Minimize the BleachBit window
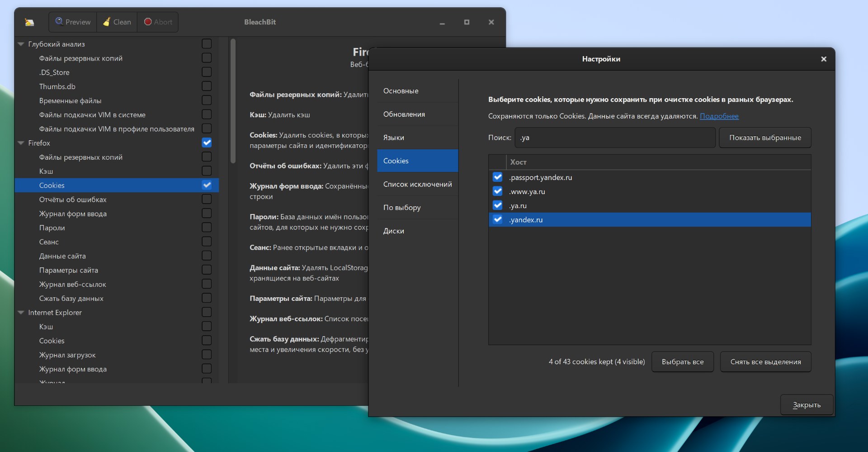The width and height of the screenshot is (868, 452). coord(442,22)
